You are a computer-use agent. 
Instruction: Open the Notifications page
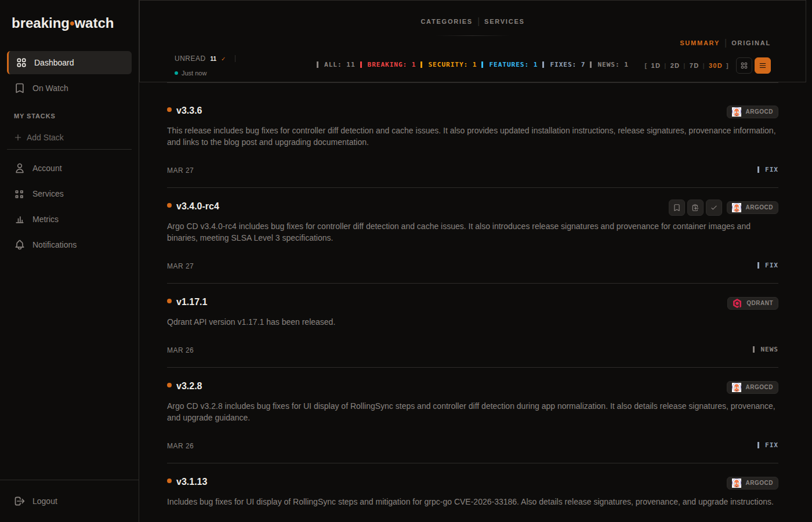point(70,245)
